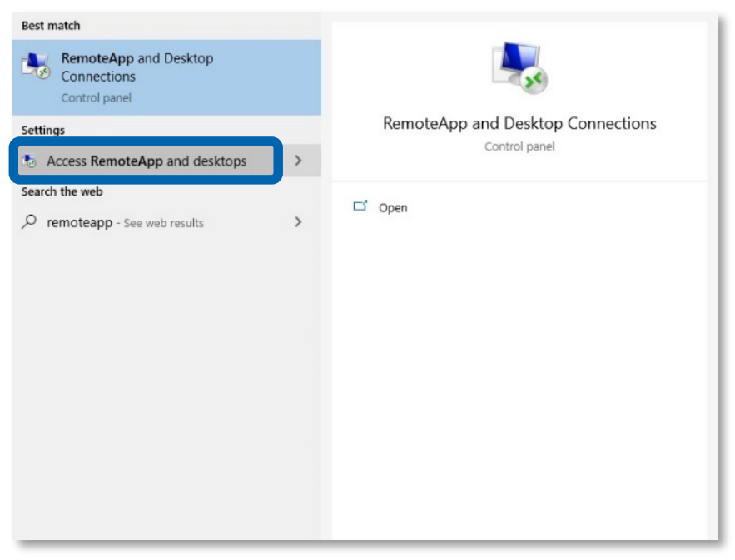Click magnifier icon beside remoteapp web result
Viewport: 735px width, 560px height.
pos(29,221)
